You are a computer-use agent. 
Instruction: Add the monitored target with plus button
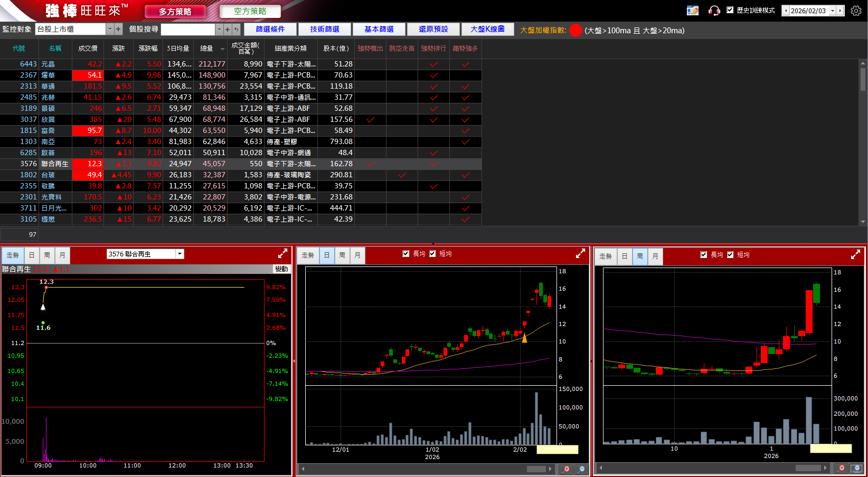118,30
